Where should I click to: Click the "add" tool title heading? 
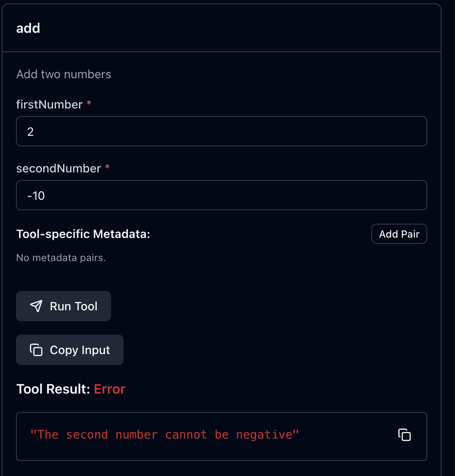(28, 28)
